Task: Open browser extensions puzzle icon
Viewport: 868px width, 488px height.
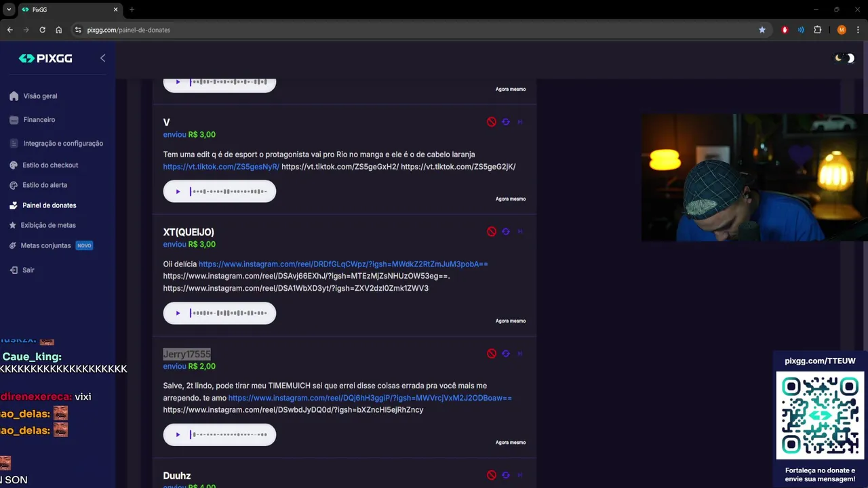Action: pyautogui.click(x=817, y=30)
